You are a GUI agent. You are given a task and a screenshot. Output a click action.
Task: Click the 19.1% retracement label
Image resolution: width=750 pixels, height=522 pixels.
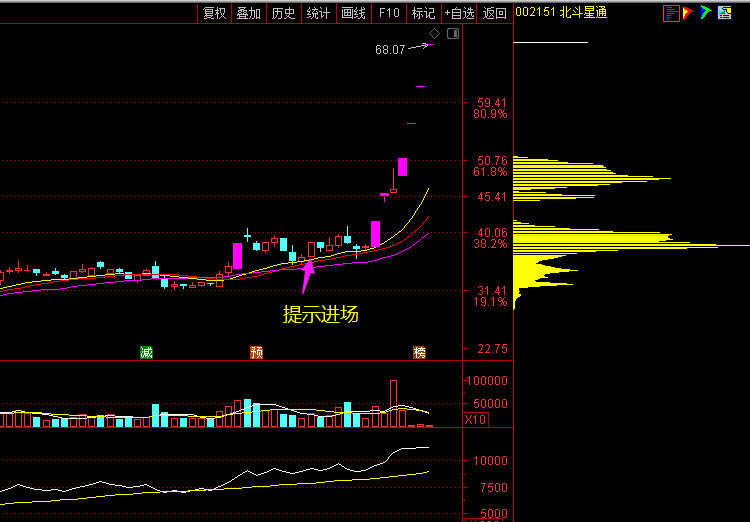pyautogui.click(x=490, y=302)
